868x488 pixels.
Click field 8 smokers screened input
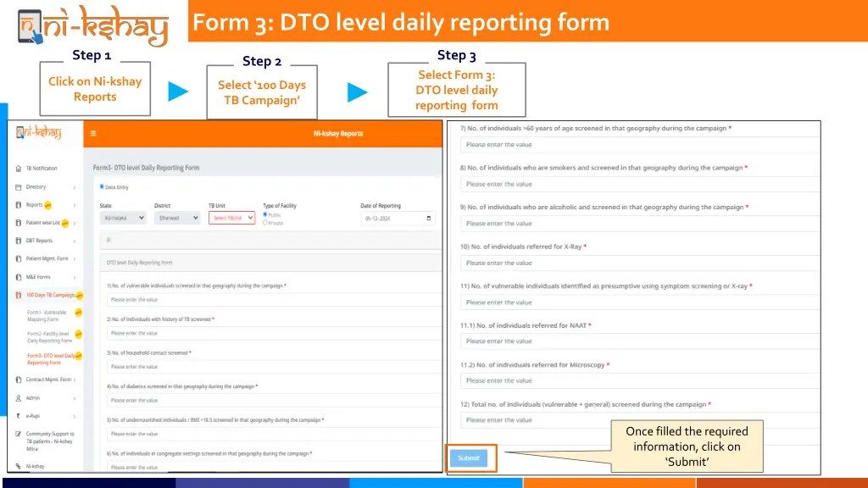click(640, 184)
